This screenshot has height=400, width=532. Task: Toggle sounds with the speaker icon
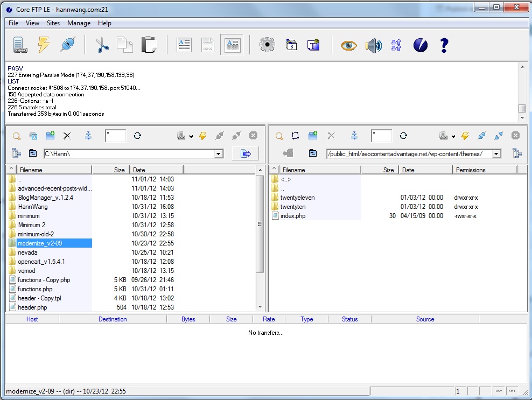(x=373, y=45)
